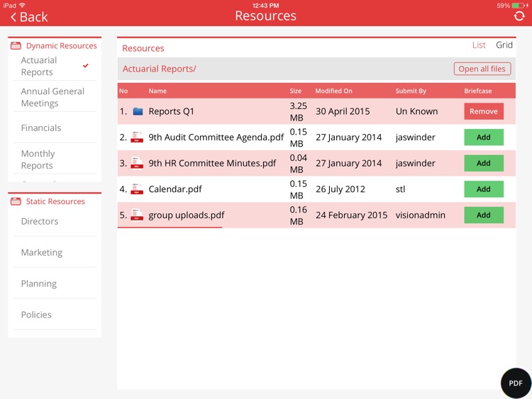Tap submitter Un Known
Image resolution: width=532 pixels, height=399 pixels.
416,111
